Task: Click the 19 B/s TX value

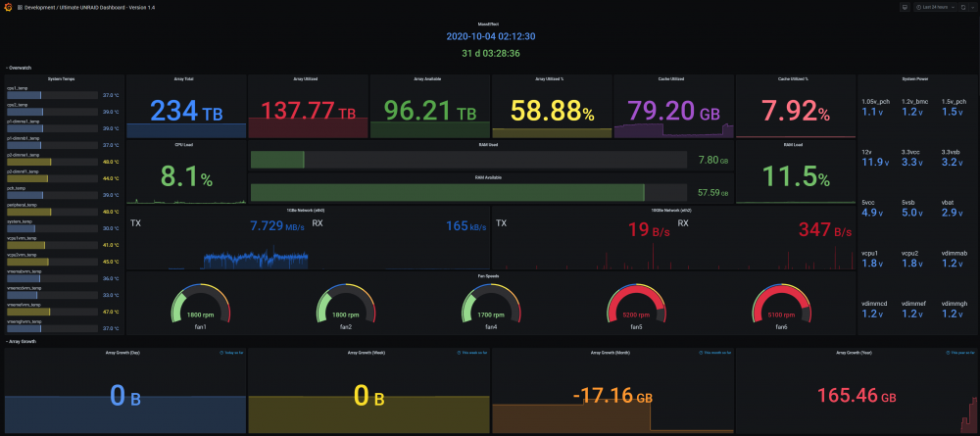Action: coord(650,231)
